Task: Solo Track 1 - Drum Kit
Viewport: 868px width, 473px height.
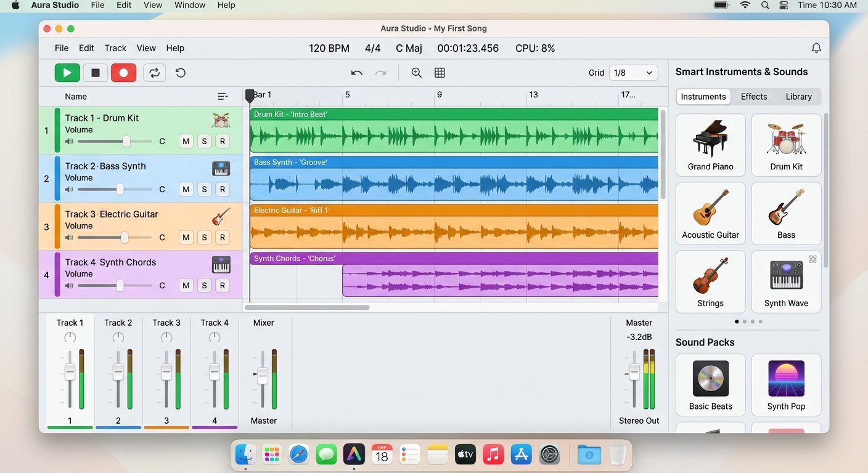Action: click(x=204, y=141)
